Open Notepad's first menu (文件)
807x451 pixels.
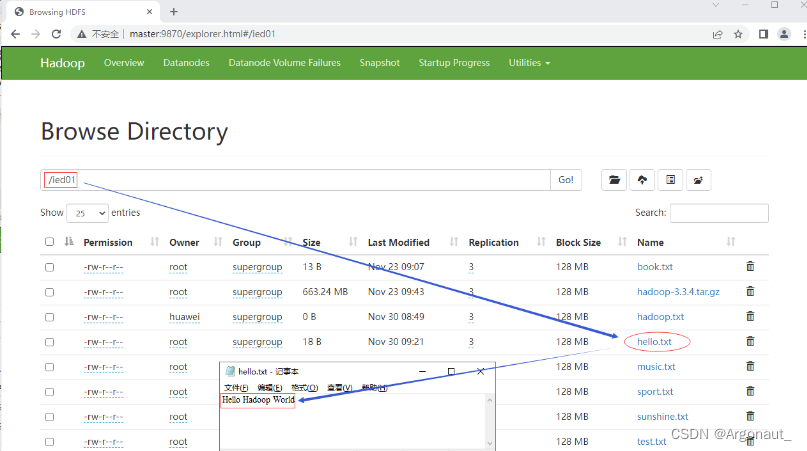tap(236, 388)
